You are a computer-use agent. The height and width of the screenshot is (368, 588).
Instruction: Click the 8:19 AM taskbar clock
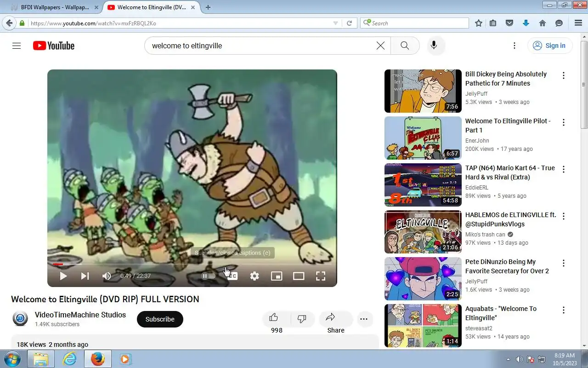point(565,359)
